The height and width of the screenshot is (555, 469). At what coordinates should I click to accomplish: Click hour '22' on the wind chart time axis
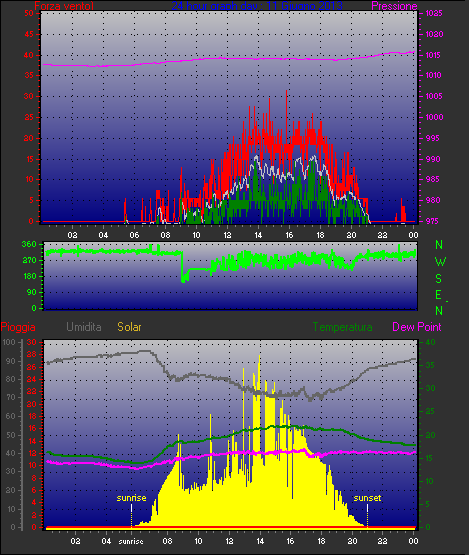pyautogui.click(x=383, y=235)
